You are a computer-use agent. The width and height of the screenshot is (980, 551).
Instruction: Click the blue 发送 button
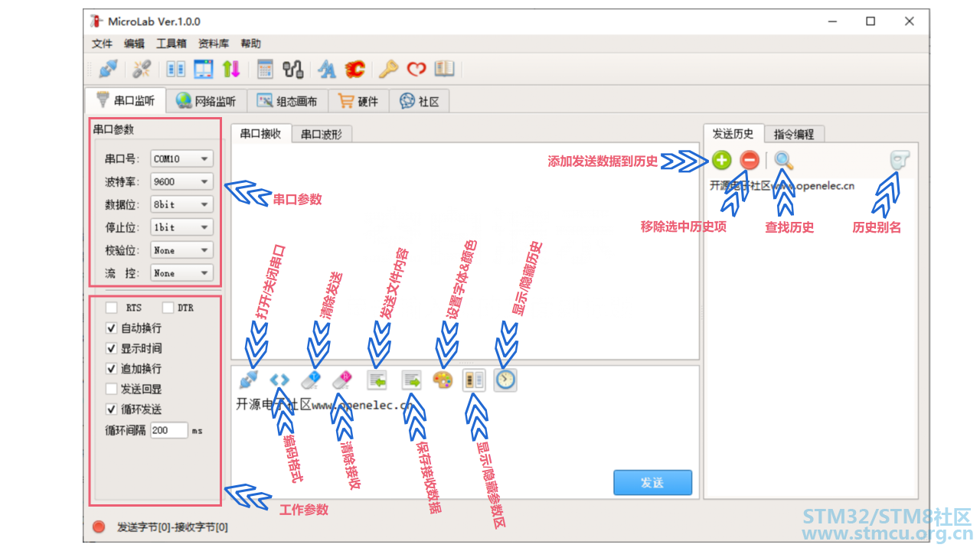[x=652, y=483]
